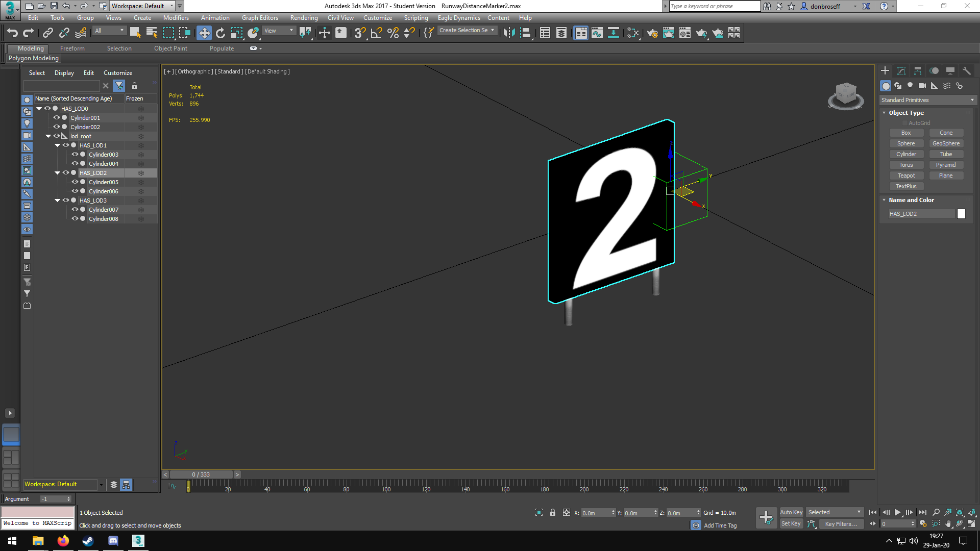Viewport: 980px width, 551px height.
Task: Create a Teapot primitive button
Action: [x=906, y=176]
